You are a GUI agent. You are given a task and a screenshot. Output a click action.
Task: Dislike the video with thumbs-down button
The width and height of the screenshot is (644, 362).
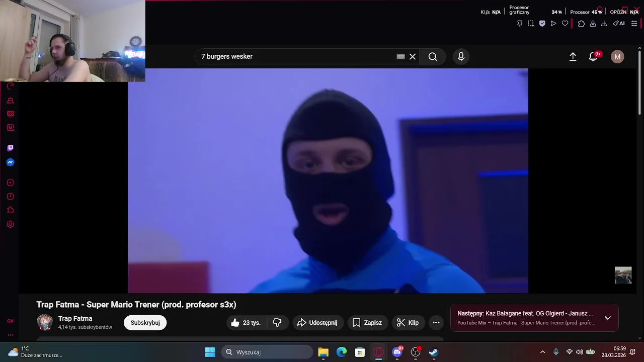click(277, 323)
